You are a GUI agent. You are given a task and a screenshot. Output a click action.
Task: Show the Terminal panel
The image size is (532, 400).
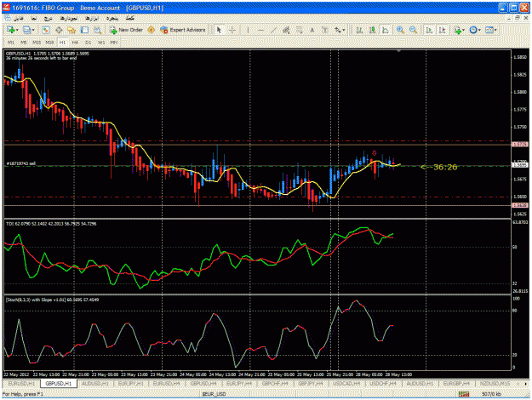point(84,30)
